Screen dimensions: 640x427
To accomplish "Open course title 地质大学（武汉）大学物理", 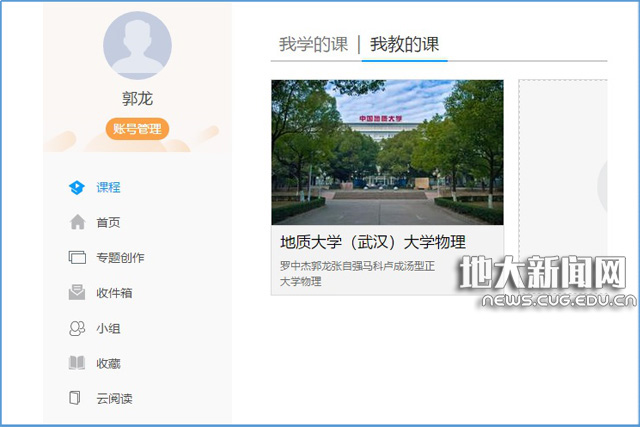I will (x=373, y=242).
